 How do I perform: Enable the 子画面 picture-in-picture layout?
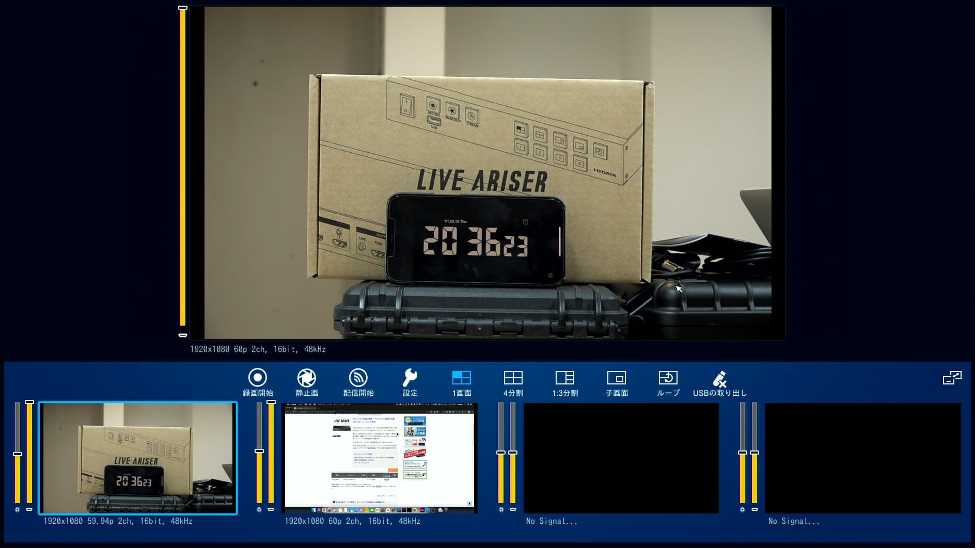617,378
